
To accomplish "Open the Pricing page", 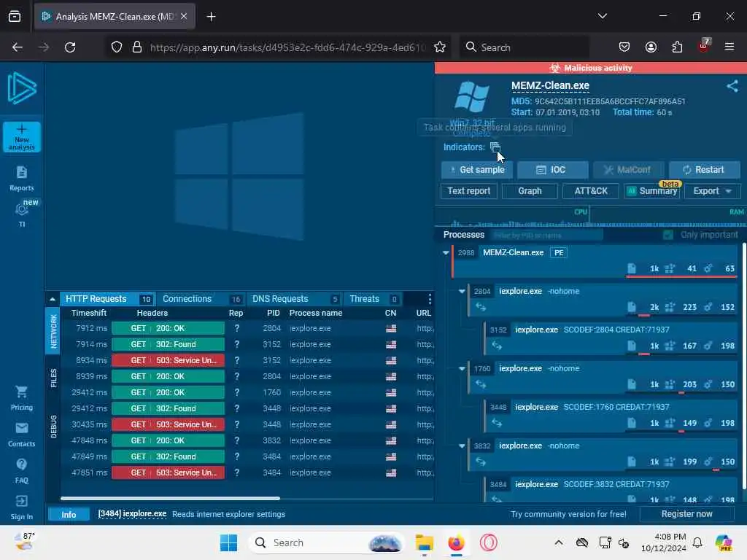I will coord(21,398).
